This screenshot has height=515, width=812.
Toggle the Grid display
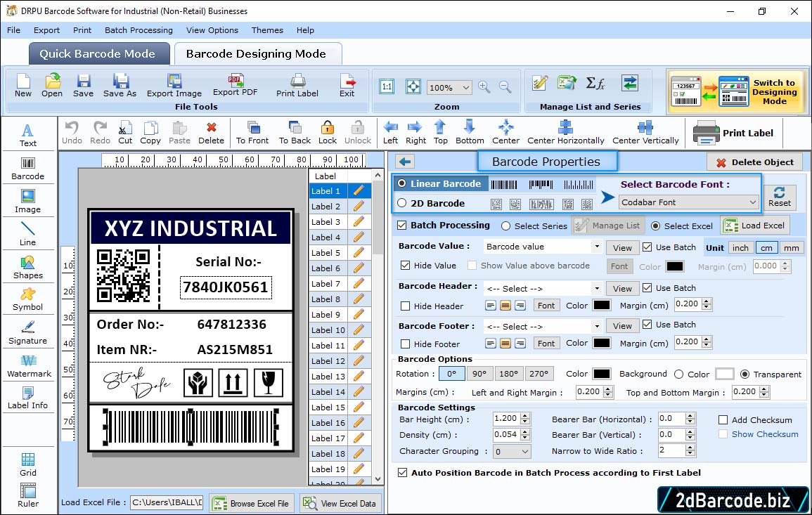[27, 464]
